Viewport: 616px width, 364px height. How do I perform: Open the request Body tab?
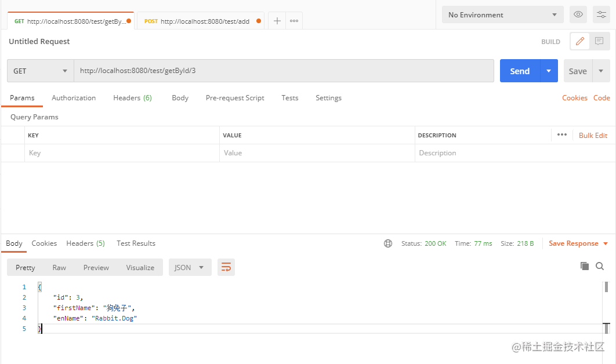[180, 98]
